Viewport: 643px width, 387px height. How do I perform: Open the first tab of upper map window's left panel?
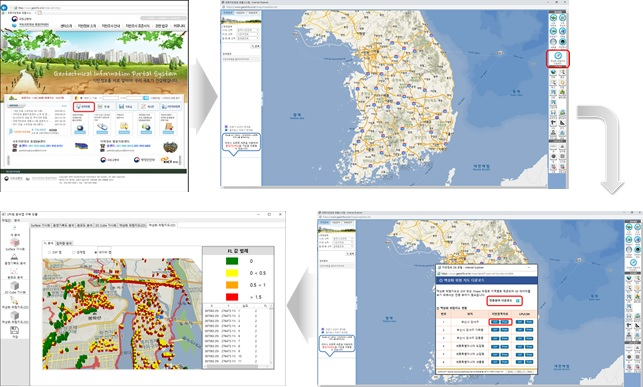(x=228, y=14)
